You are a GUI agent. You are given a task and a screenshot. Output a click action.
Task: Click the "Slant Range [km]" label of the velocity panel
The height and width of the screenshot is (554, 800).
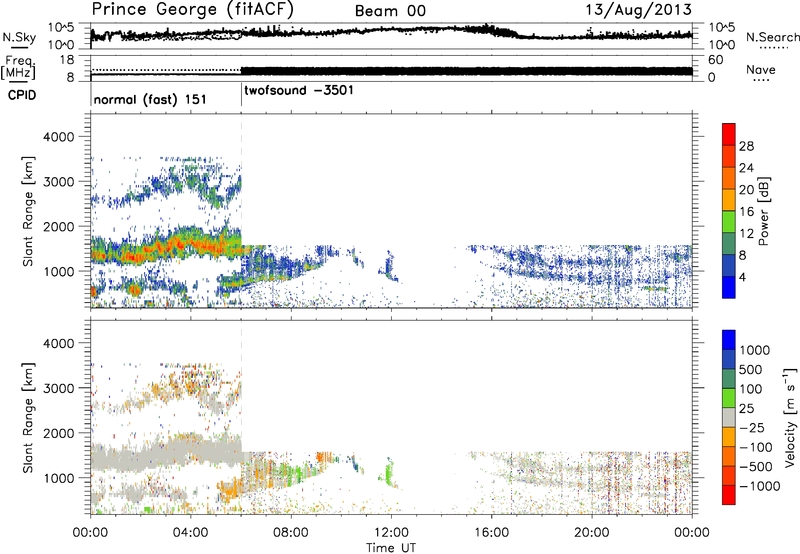(28, 417)
